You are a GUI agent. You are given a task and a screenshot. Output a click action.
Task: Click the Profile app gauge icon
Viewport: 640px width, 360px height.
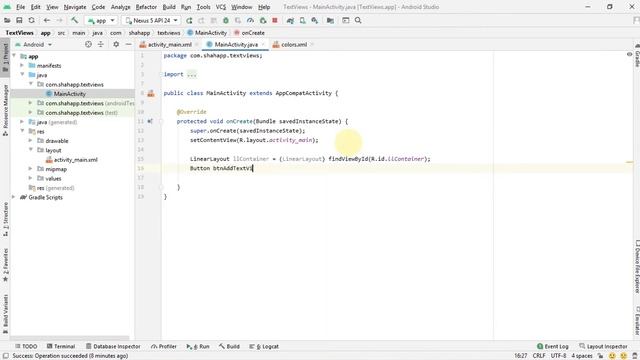point(250,20)
